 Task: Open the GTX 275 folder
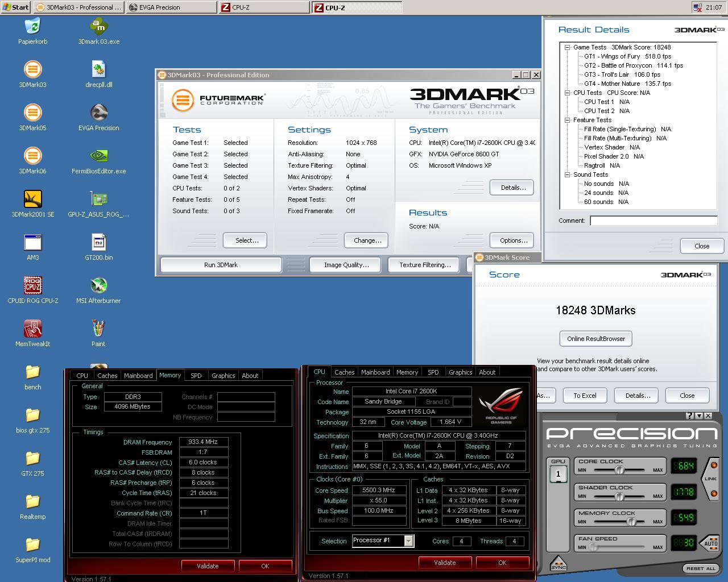pyautogui.click(x=32, y=463)
